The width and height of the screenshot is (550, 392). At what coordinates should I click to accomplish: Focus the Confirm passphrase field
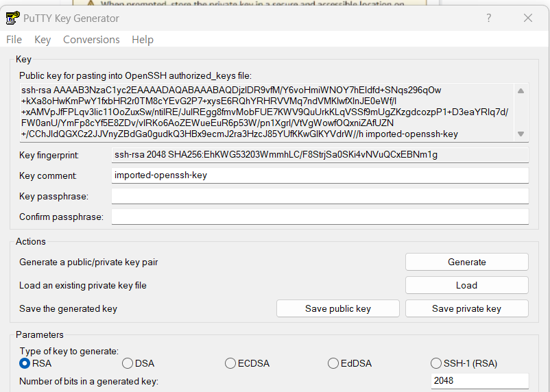point(320,217)
